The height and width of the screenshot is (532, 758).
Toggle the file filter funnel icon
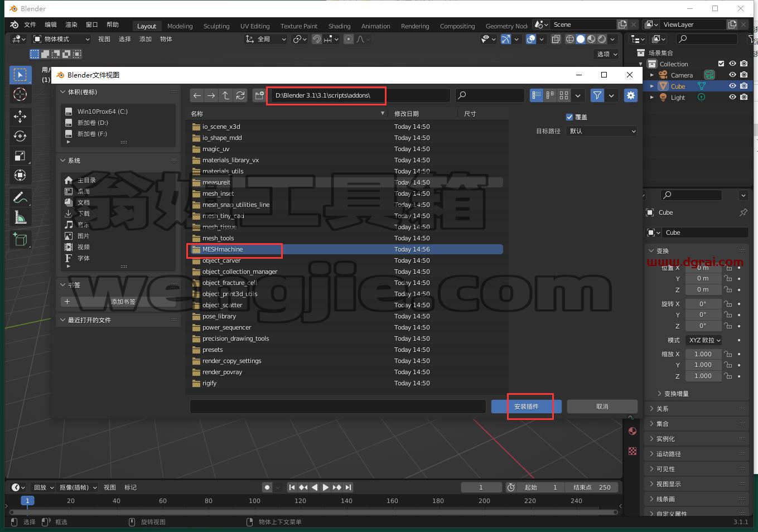point(597,95)
